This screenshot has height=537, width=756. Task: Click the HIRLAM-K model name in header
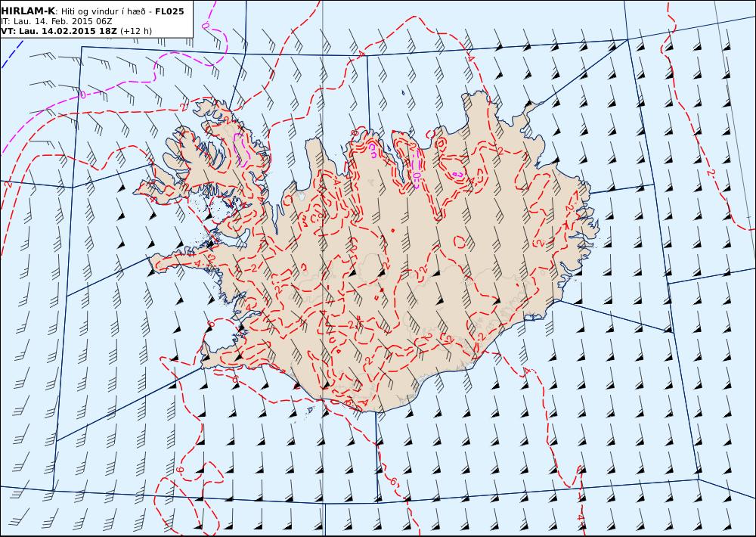pyautogui.click(x=28, y=11)
